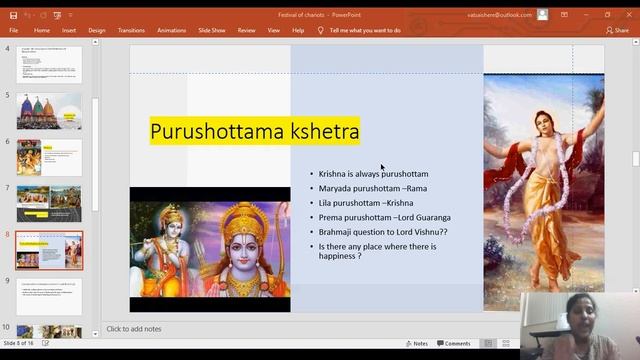The image size is (640, 360).
Task: Click the 'Brahmaji question to Lord Vishnu??' bullet
Action: point(383,232)
